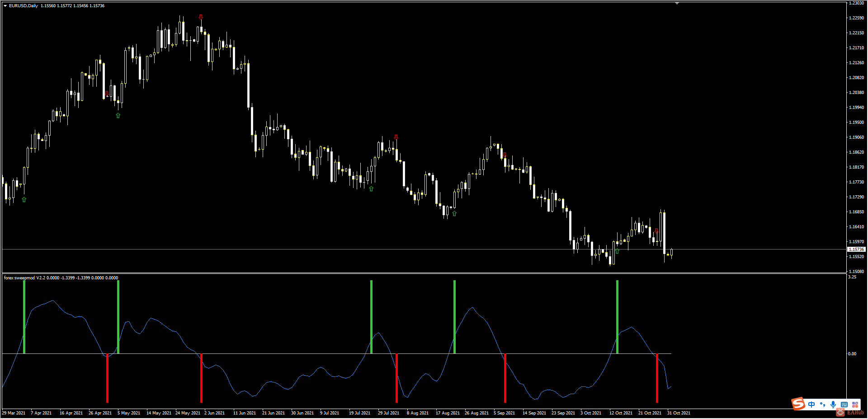
Task: Click the EURUSD,Daily chart title text
Action: [x=24, y=6]
